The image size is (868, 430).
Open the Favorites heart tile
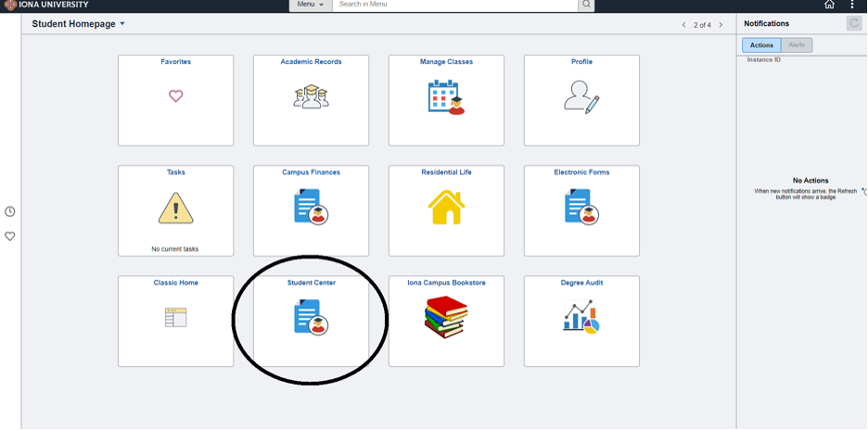coord(175,100)
